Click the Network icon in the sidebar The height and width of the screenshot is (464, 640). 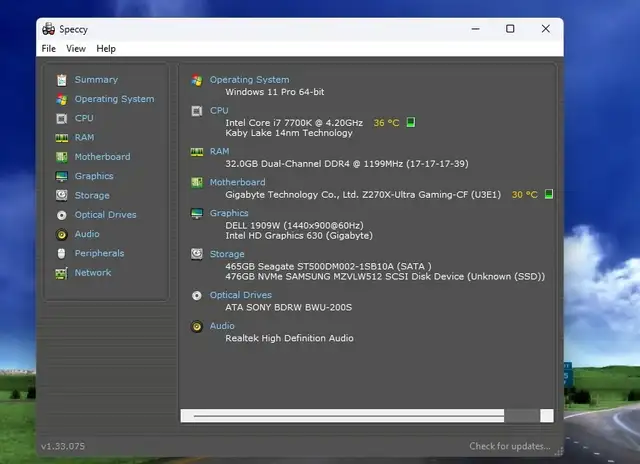[x=62, y=273]
